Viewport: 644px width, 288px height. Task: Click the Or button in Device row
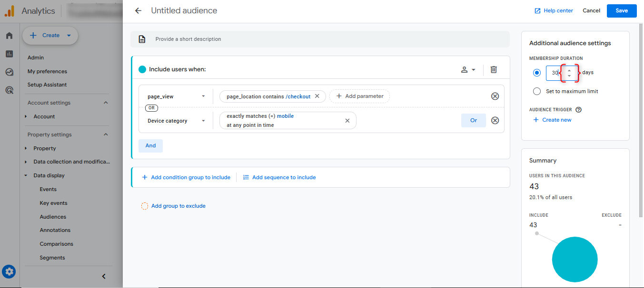tap(474, 120)
